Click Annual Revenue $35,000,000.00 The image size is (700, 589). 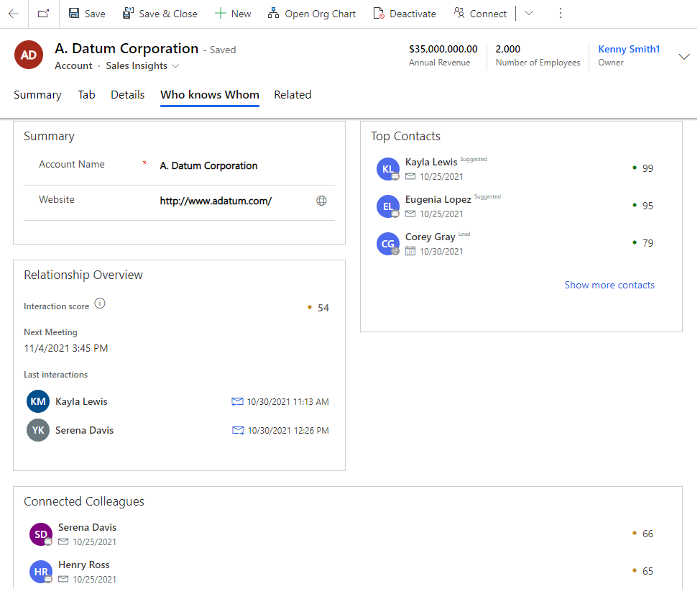pyautogui.click(x=443, y=49)
